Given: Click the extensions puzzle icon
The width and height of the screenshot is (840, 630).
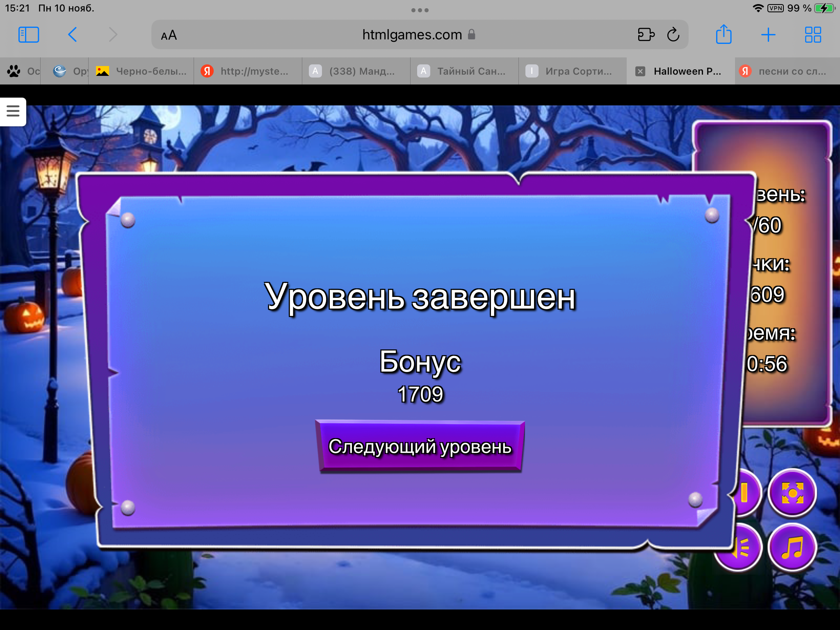Looking at the screenshot, I should (x=646, y=35).
